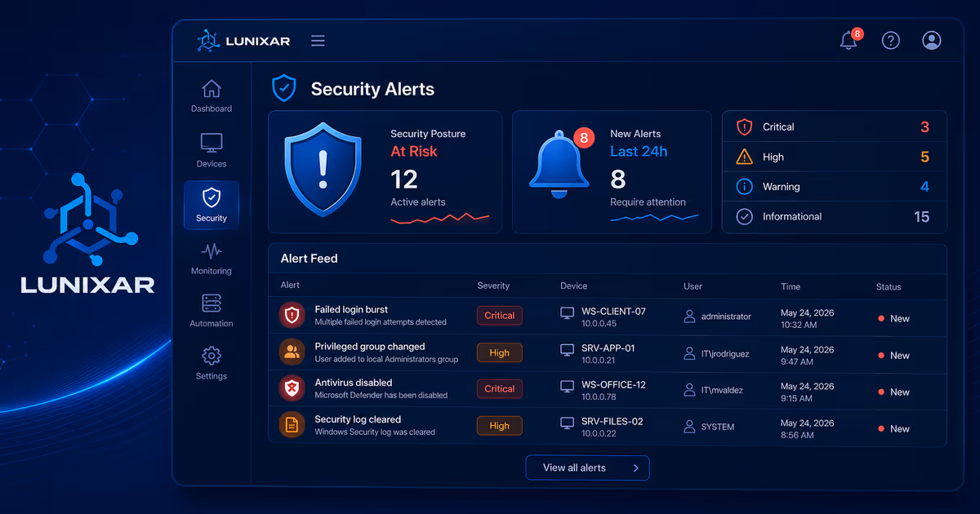Click New status on the 8:56 AM row
This screenshot has height=514, width=980.
(893, 428)
